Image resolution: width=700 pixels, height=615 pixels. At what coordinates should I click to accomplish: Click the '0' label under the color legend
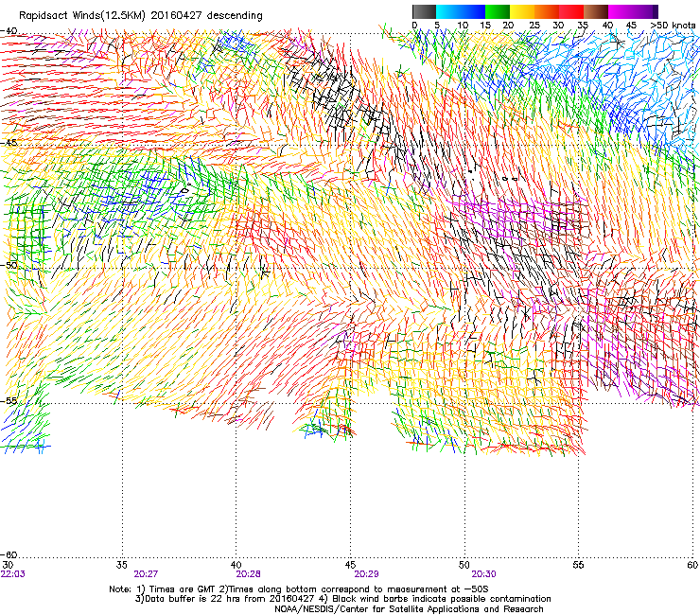point(414,26)
